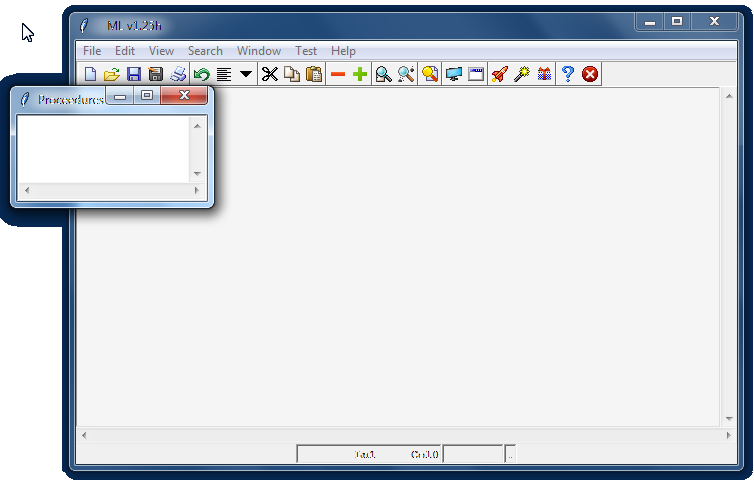Image resolution: width=754 pixels, height=486 pixels.
Task: Click the blue monitor icon
Action: click(453, 74)
